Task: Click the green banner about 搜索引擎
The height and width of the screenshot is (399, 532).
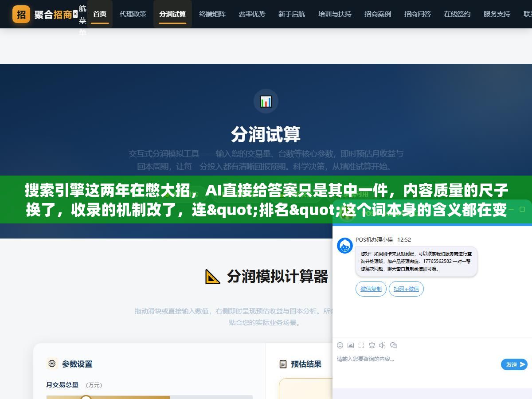Action: pos(266,199)
